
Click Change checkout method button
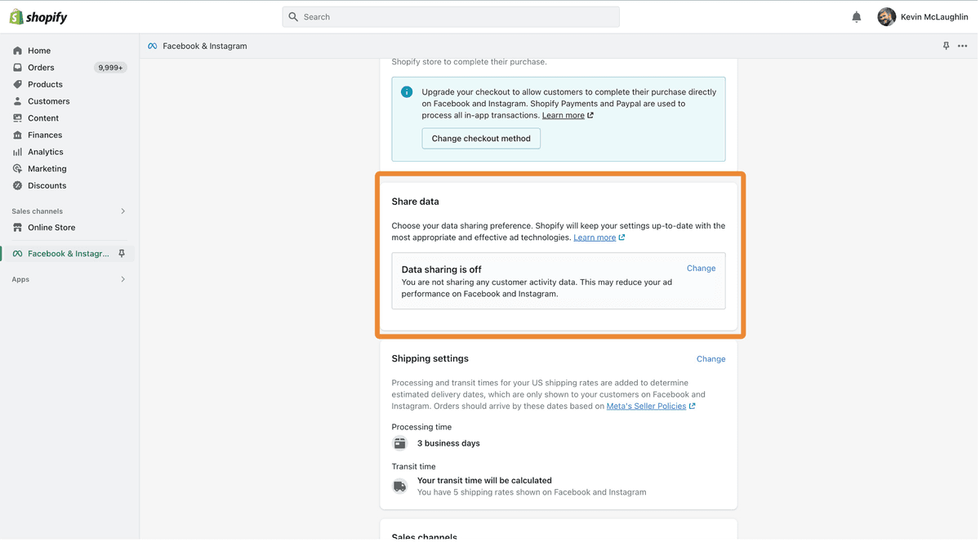click(x=481, y=139)
